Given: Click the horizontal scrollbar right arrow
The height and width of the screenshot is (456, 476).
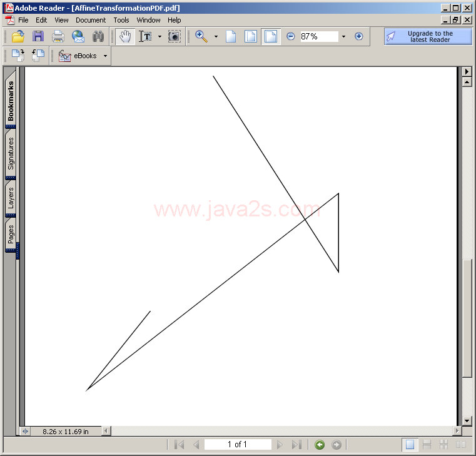Looking at the screenshot, I should tap(457, 431).
